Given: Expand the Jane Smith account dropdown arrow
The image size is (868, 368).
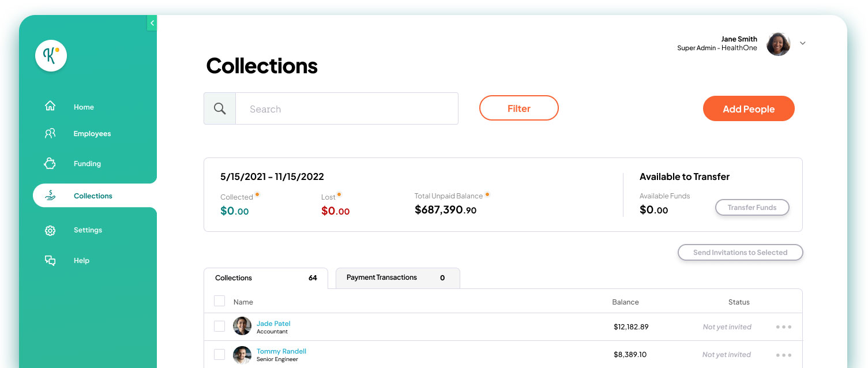Looking at the screenshot, I should (x=802, y=43).
